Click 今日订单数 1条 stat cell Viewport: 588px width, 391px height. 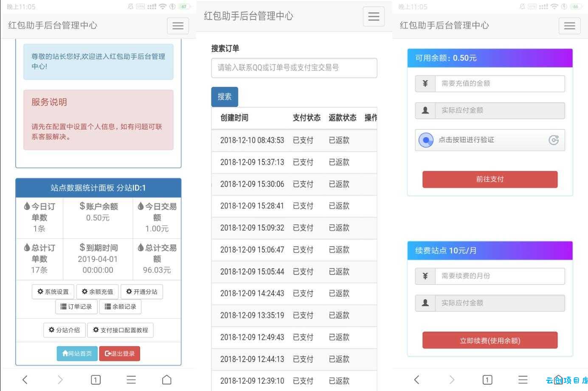39,218
